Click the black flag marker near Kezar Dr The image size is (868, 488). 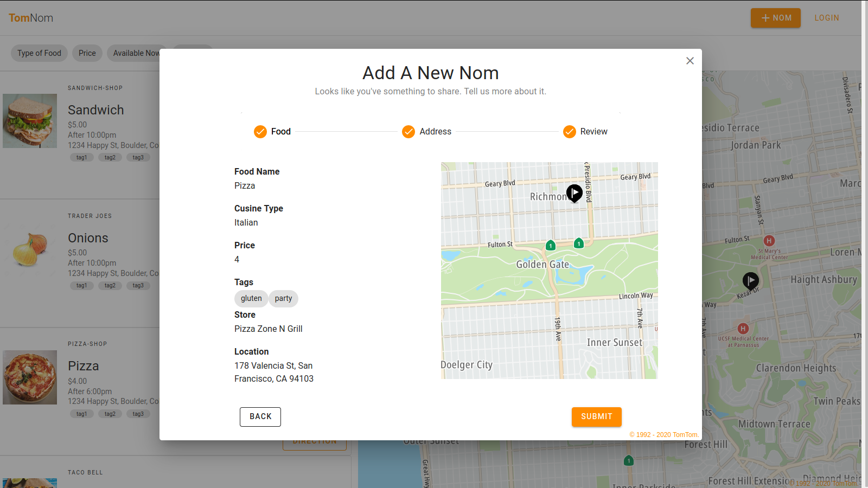click(750, 281)
